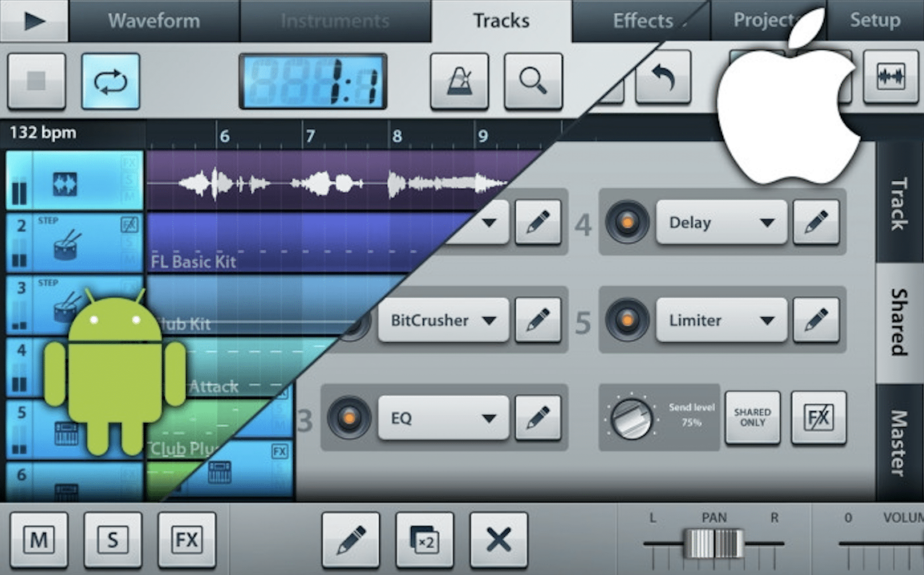Duplicate with the x2 button
The height and width of the screenshot is (575, 924).
(x=425, y=539)
